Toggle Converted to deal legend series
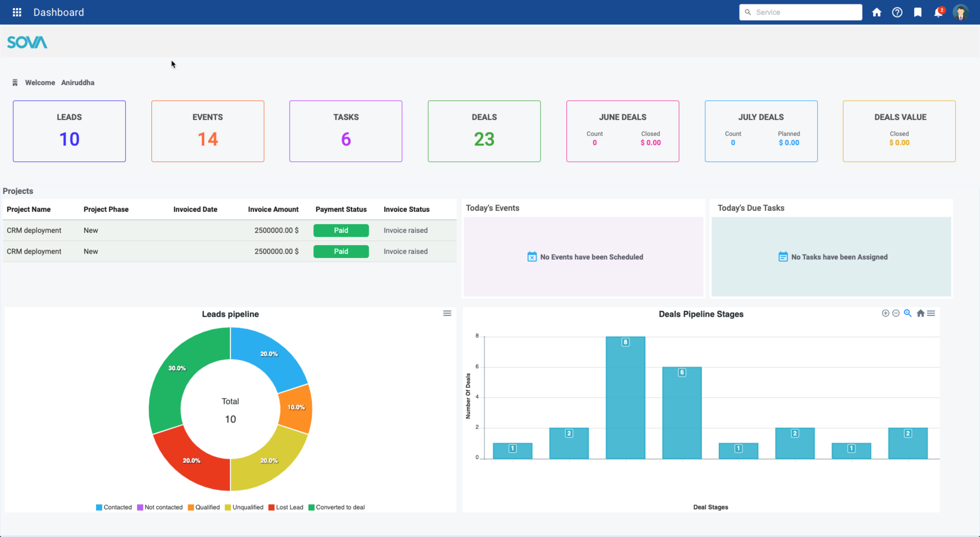 click(x=336, y=507)
